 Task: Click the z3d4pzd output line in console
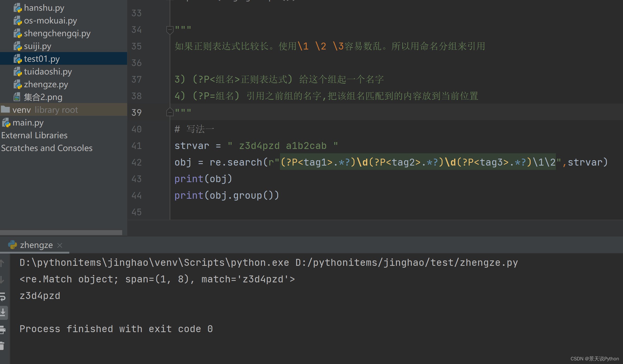tap(40, 296)
